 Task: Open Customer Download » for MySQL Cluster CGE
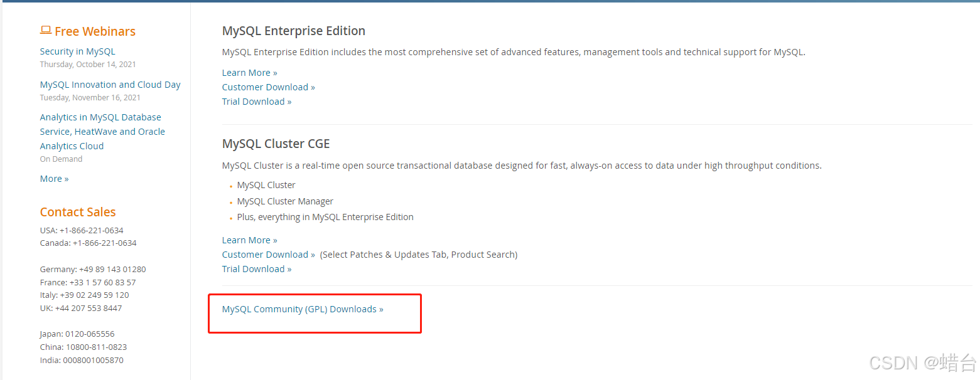point(268,255)
